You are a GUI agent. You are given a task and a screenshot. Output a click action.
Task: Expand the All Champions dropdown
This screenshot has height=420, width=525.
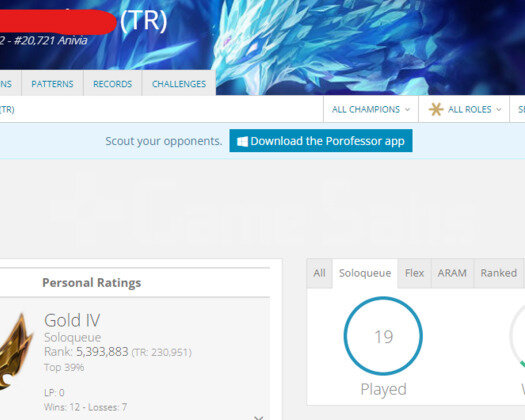371,110
